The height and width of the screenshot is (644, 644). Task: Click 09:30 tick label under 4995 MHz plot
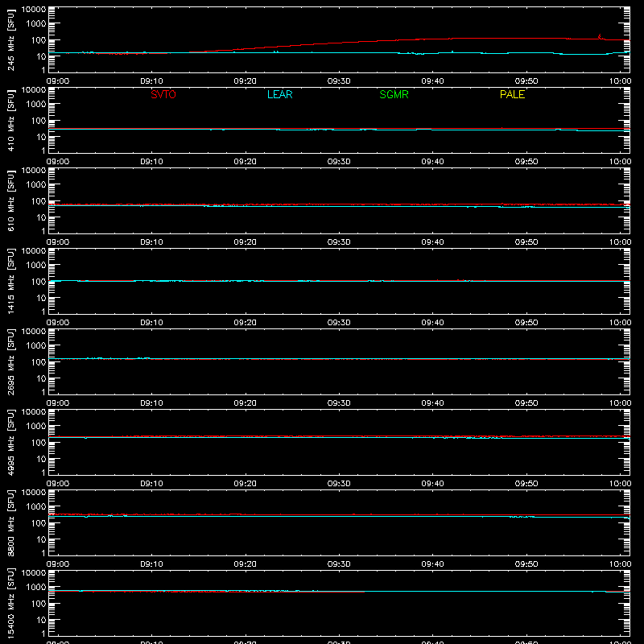tap(339, 484)
